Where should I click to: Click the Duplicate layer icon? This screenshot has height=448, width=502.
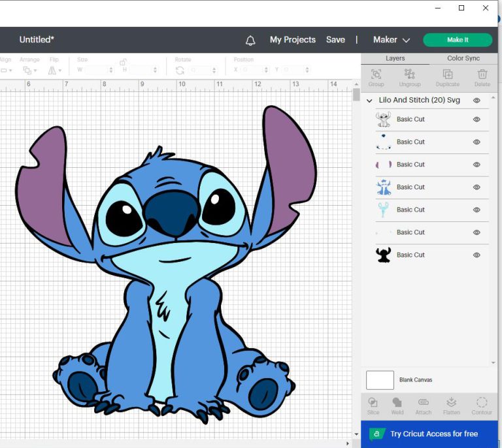448,74
